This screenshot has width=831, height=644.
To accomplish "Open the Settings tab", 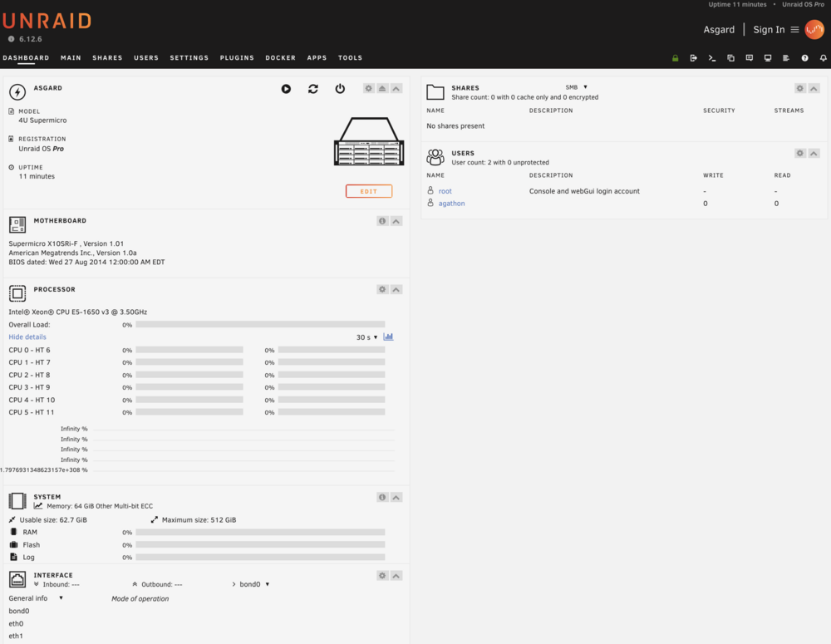I will [189, 58].
